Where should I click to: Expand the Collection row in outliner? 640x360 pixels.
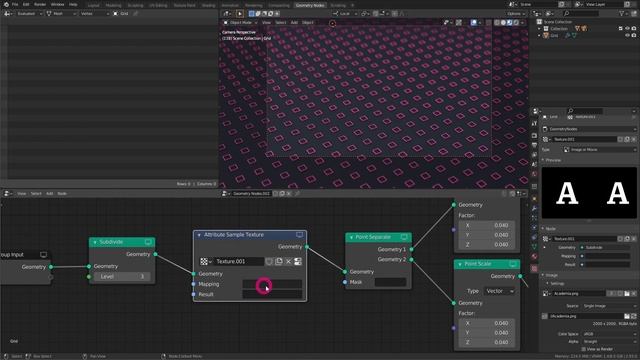[539, 29]
